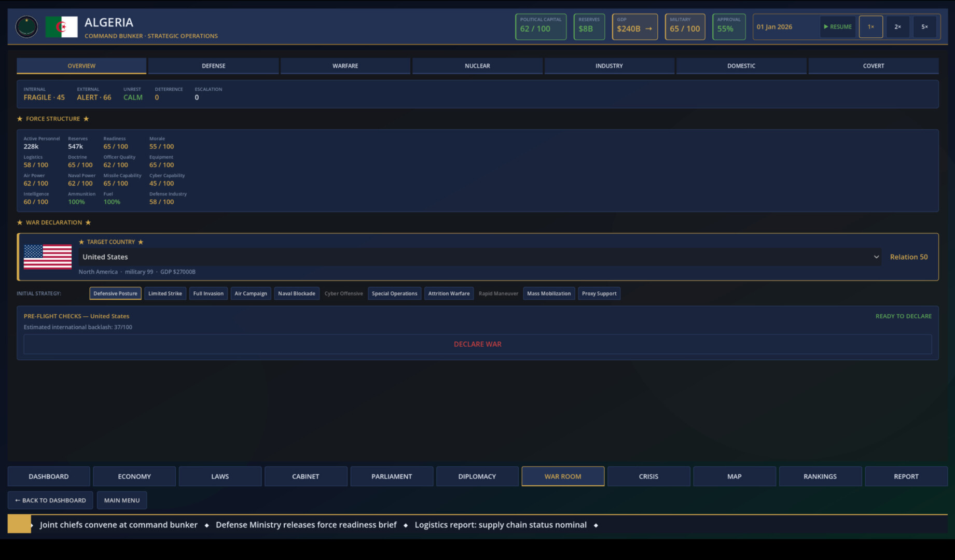Select Defensive Posture strategy
Viewport: 955px width, 560px height.
pos(115,293)
